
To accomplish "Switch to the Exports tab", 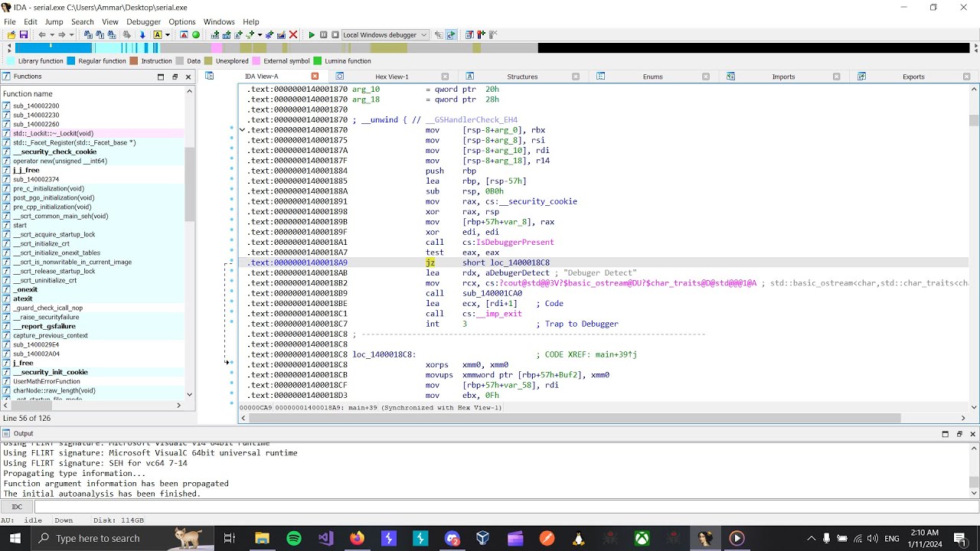I will coord(913,77).
